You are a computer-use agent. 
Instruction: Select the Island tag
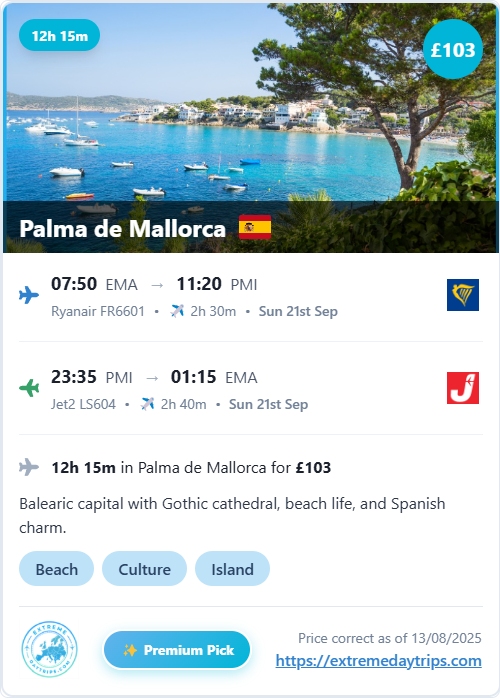pos(232,569)
